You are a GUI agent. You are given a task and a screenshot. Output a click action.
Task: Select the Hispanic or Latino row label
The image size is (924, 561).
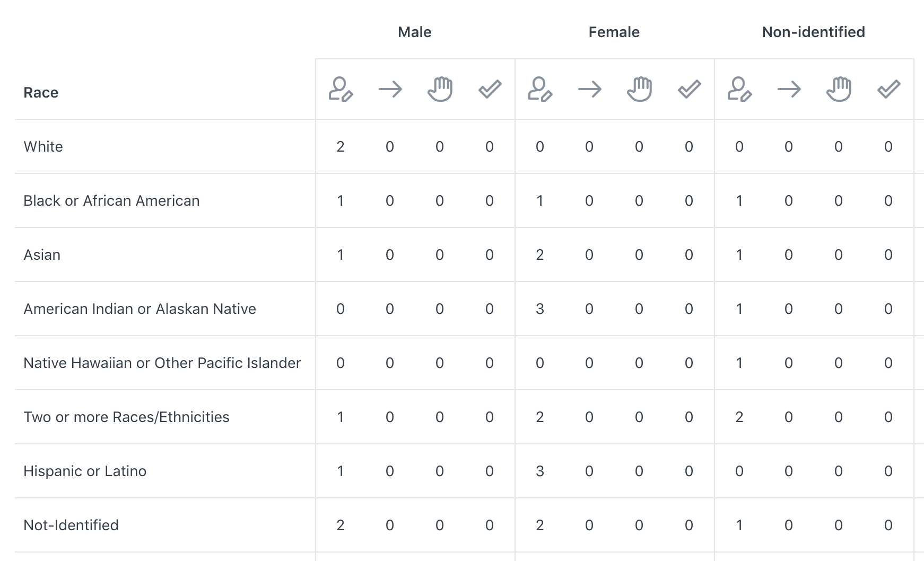point(85,471)
